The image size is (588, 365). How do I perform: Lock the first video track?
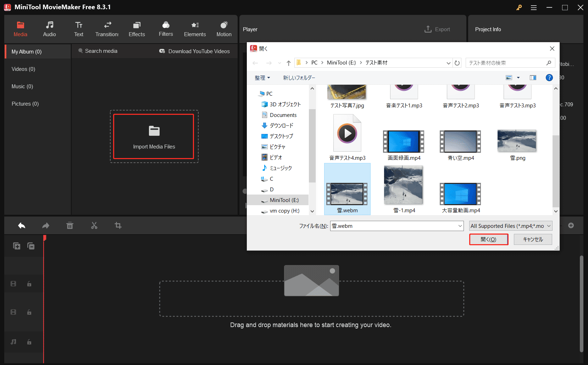tap(29, 283)
